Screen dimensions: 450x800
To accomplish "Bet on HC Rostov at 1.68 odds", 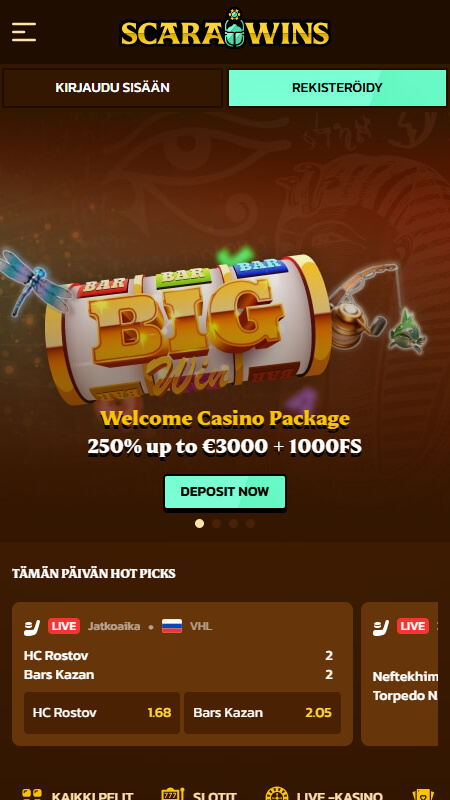I will [102, 713].
